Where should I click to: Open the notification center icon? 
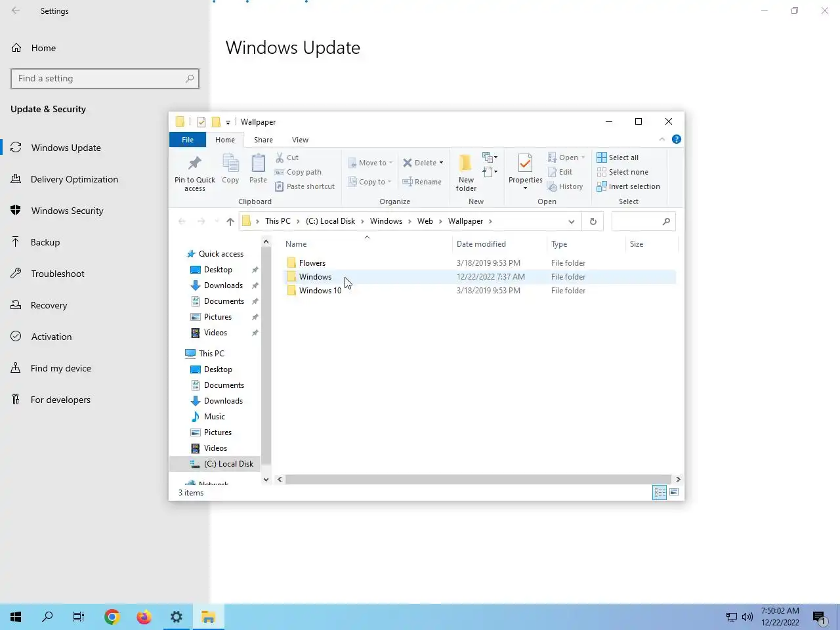coord(820,618)
